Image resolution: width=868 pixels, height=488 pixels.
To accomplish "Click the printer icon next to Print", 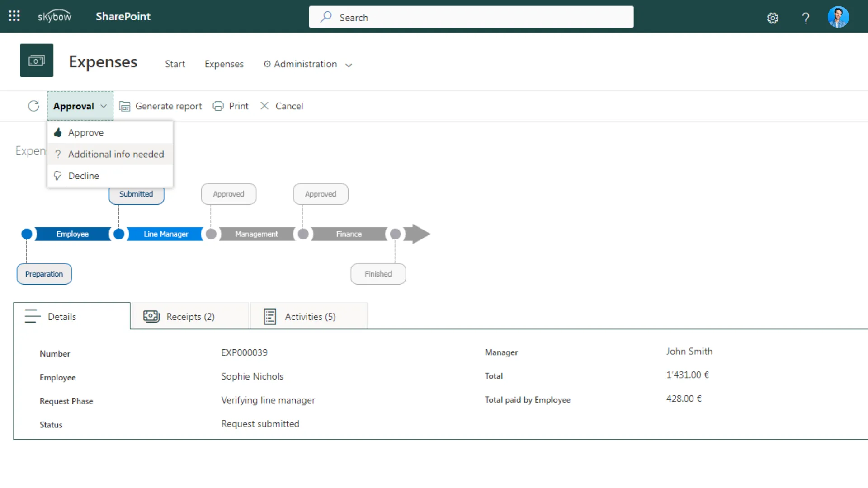I will click(x=219, y=106).
